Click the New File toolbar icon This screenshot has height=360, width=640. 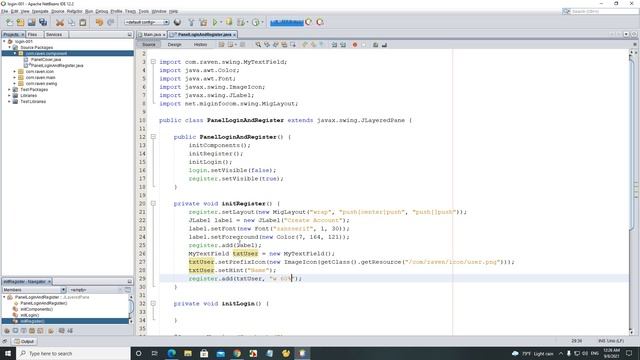(x=9, y=22)
